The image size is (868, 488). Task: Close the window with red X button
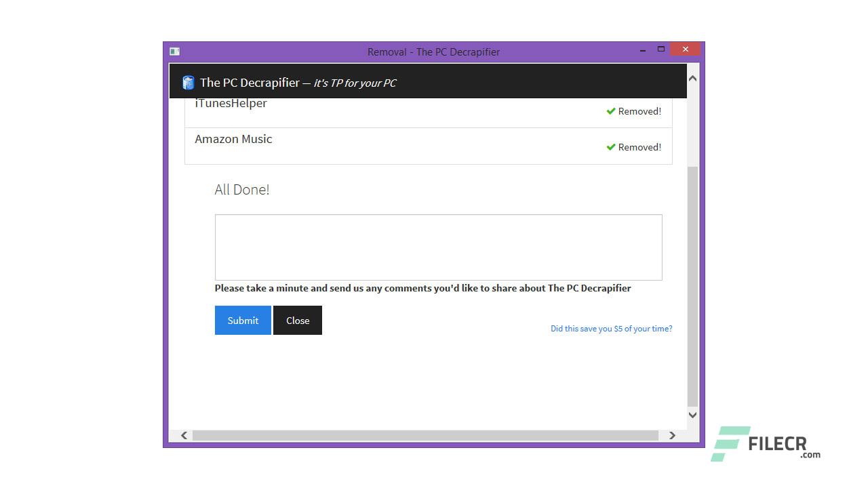pos(686,49)
